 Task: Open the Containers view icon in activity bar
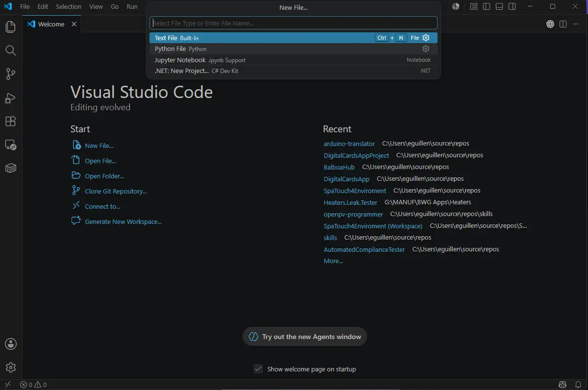click(10, 169)
